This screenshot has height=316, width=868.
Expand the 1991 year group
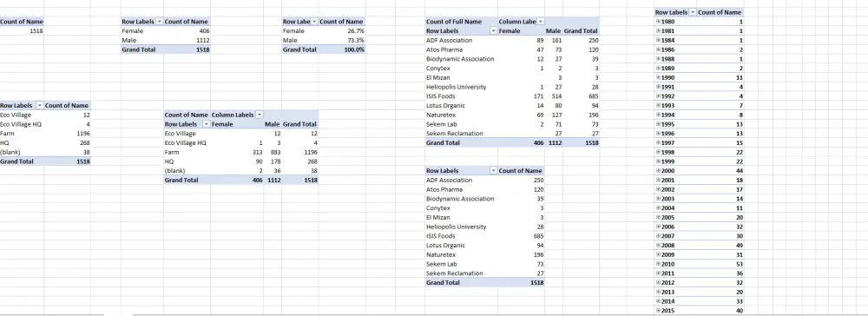click(x=659, y=87)
